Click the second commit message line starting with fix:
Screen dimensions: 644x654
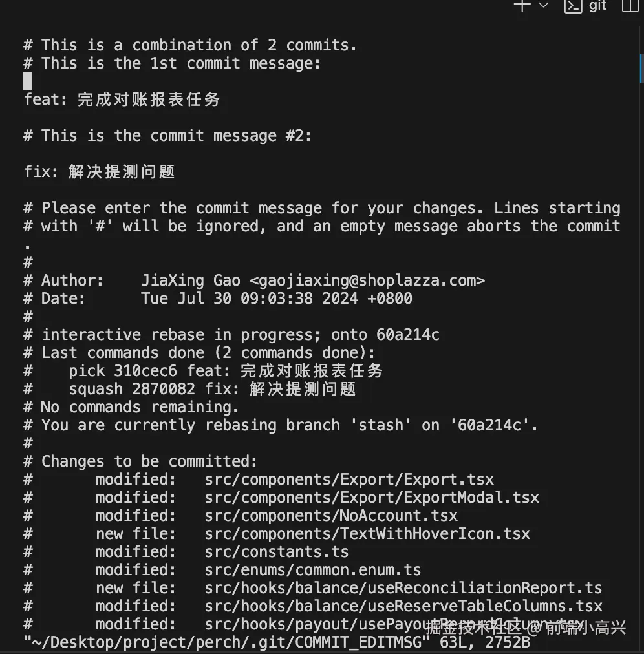coord(99,172)
